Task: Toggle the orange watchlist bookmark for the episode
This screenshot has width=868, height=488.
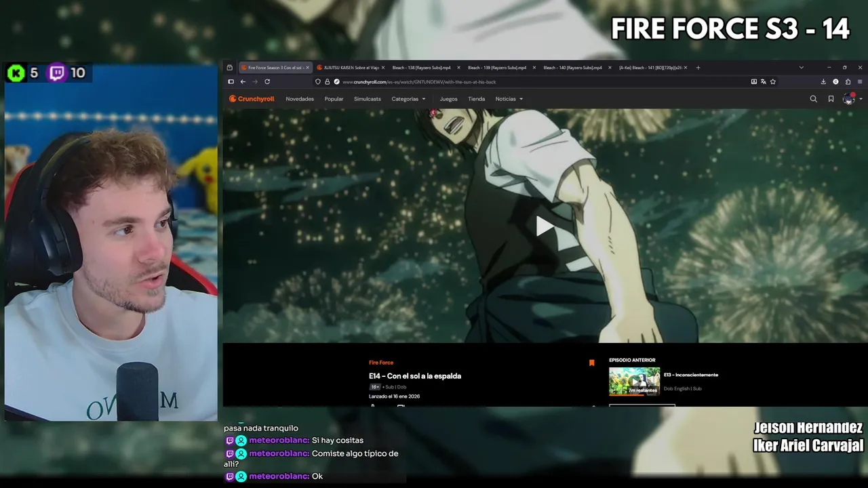Action: 591,363
